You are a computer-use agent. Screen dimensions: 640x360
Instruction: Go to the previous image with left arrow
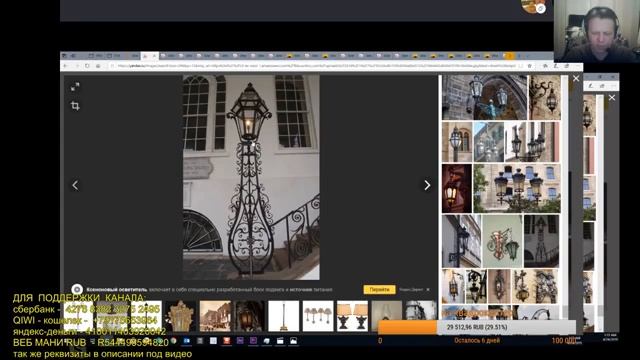coord(75,185)
